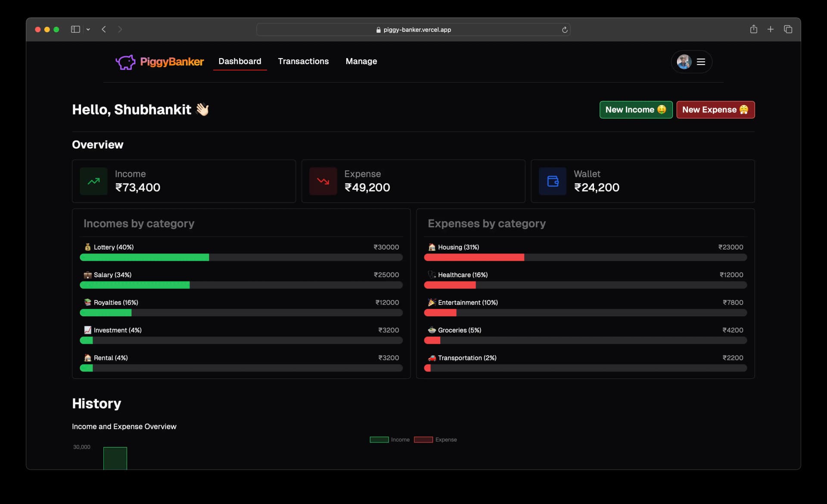
Task: Click the Housing amount ₹23000
Action: pyautogui.click(x=731, y=247)
